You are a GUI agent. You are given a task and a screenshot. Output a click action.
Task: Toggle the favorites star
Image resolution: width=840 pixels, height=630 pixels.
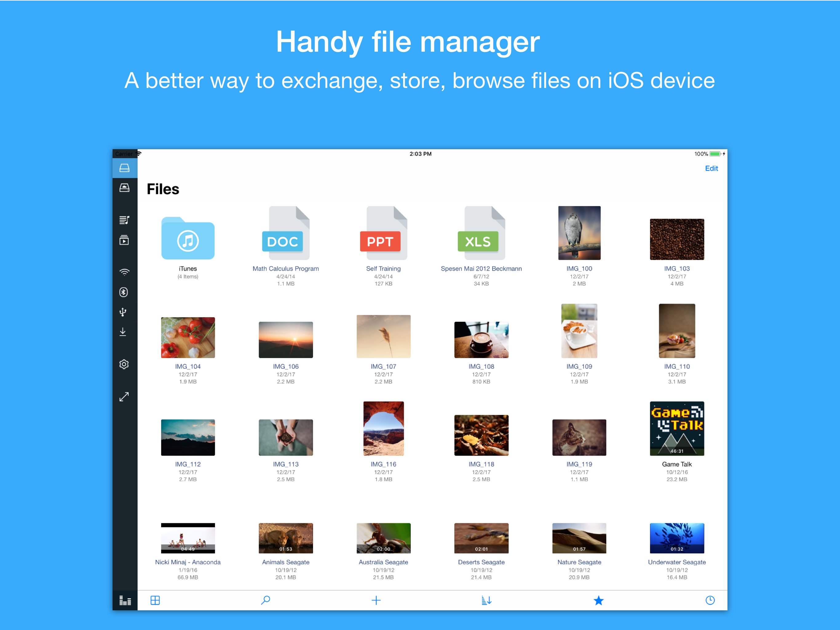tap(598, 600)
